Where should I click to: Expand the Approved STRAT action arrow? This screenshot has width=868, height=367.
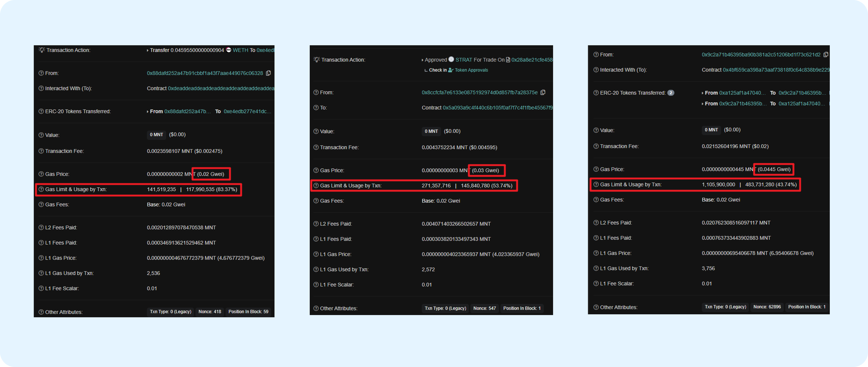422,60
